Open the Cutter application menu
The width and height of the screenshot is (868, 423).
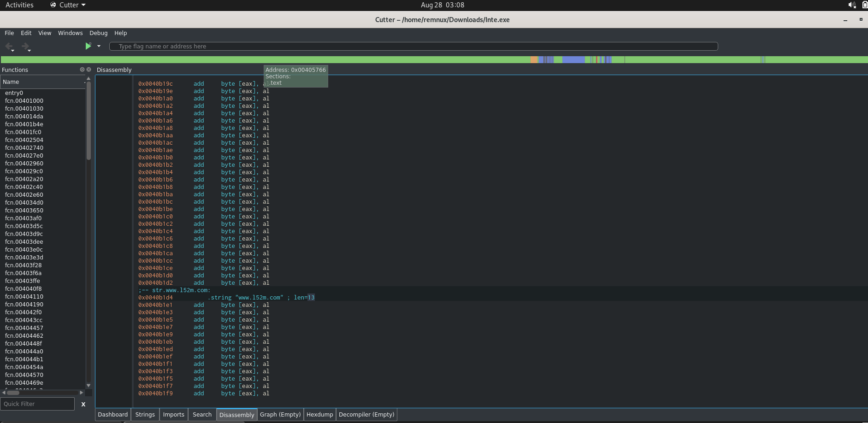pos(68,5)
